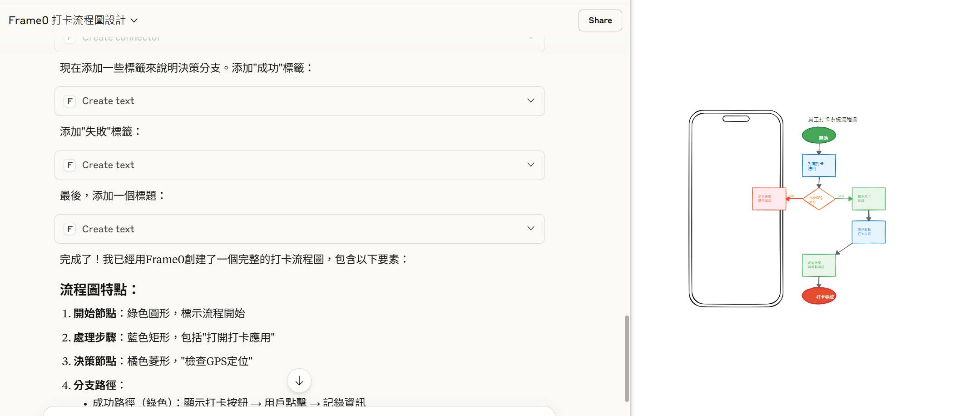980x416 pixels.
Task: Click the F icon of first Create text
Action: tap(69, 101)
